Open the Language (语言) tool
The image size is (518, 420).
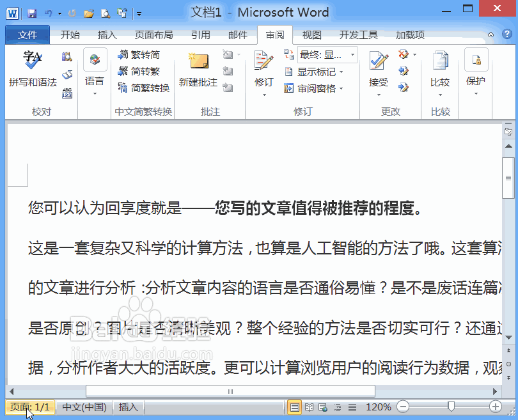coord(95,70)
